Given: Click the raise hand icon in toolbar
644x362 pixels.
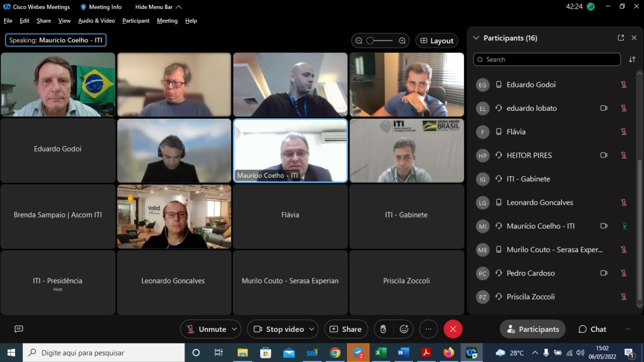Looking at the screenshot, I should click(383, 329).
